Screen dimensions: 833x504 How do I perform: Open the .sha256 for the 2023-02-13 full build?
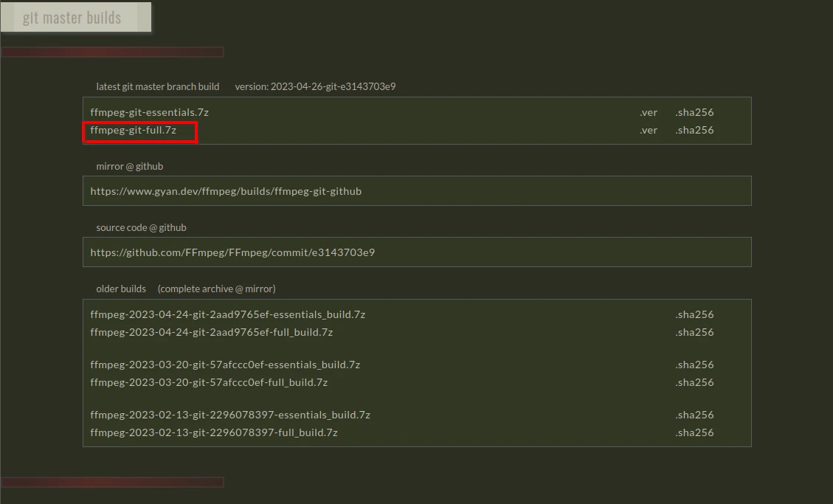(694, 432)
